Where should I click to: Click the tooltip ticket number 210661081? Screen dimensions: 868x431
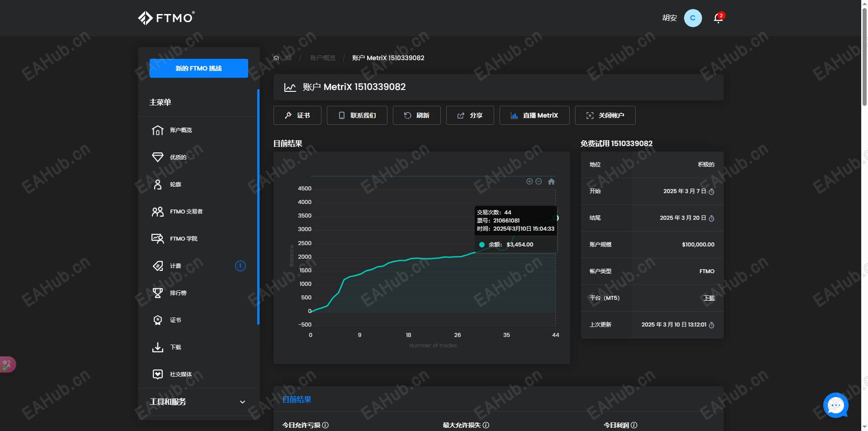pyautogui.click(x=506, y=221)
